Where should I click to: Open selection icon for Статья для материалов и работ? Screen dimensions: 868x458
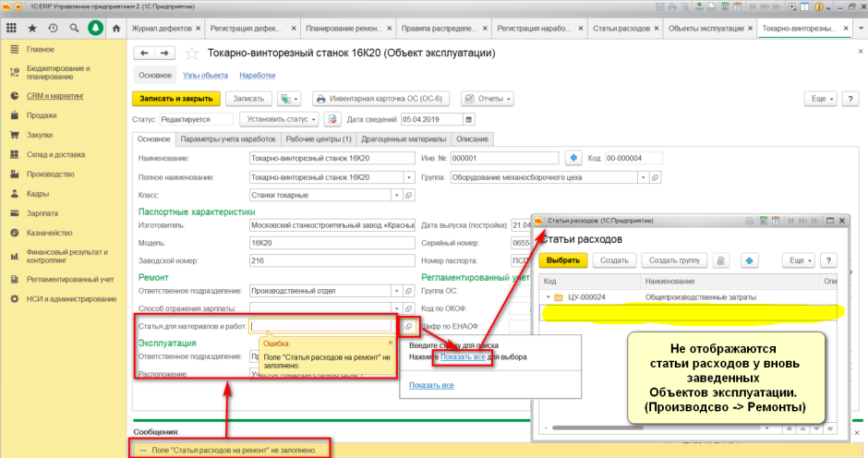tap(408, 327)
